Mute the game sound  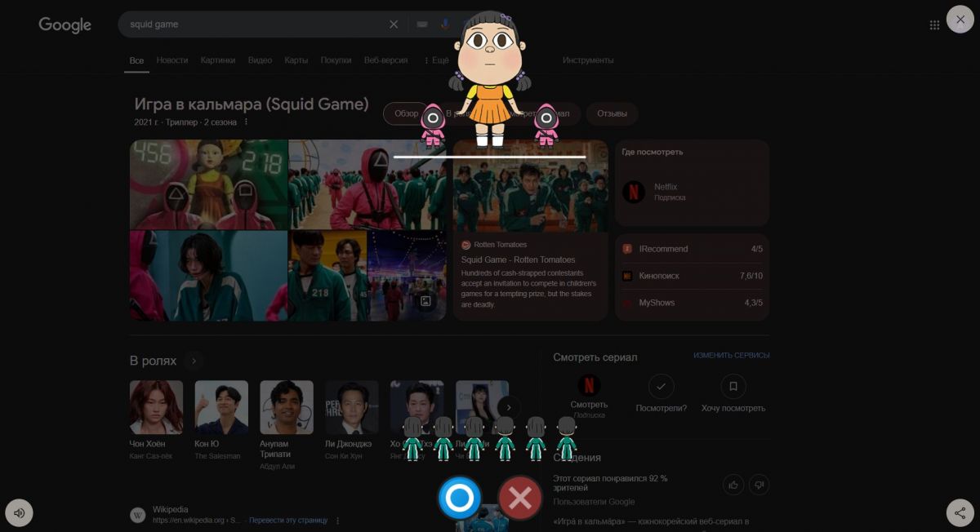tap(19, 512)
